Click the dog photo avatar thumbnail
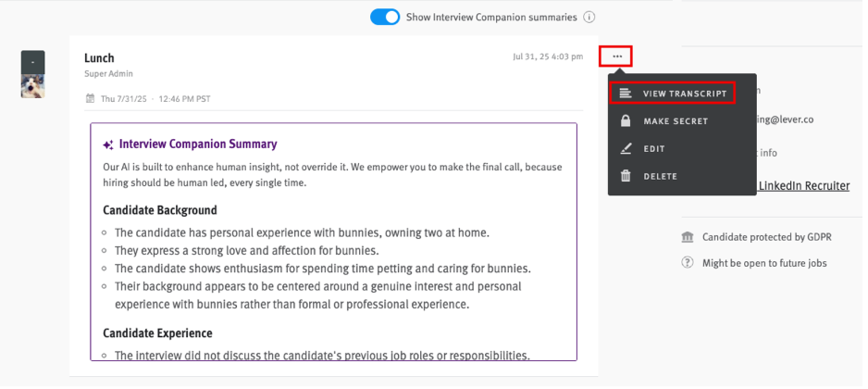 tap(32, 86)
